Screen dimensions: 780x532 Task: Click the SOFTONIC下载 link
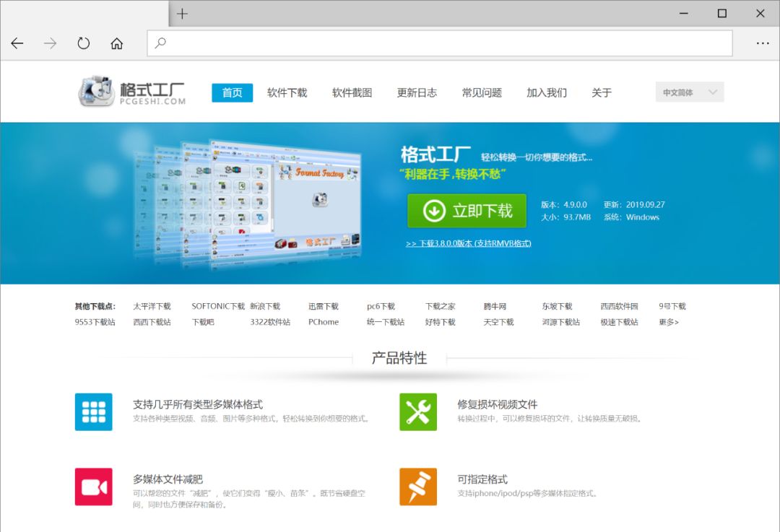(x=218, y=306)
